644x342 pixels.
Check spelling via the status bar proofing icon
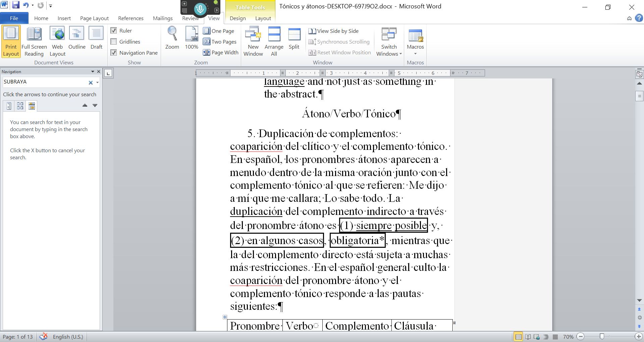[x=43, y=337]
